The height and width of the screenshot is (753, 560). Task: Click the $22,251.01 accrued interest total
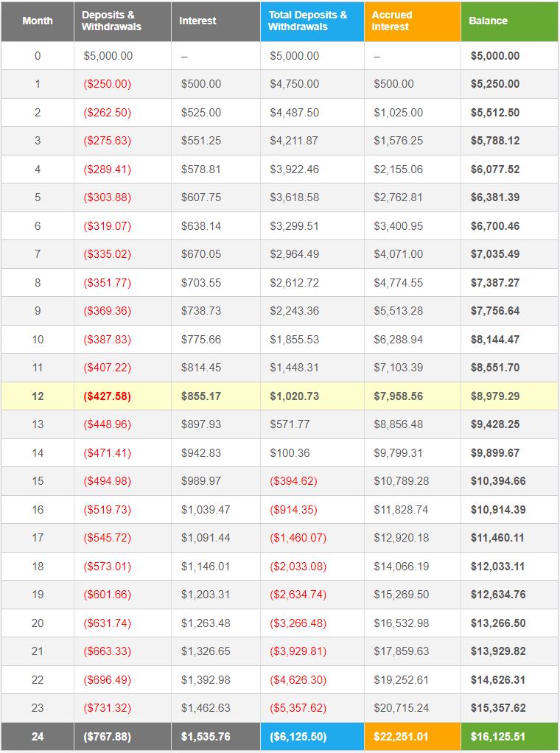pyautogui.click(x=402, y=736)
